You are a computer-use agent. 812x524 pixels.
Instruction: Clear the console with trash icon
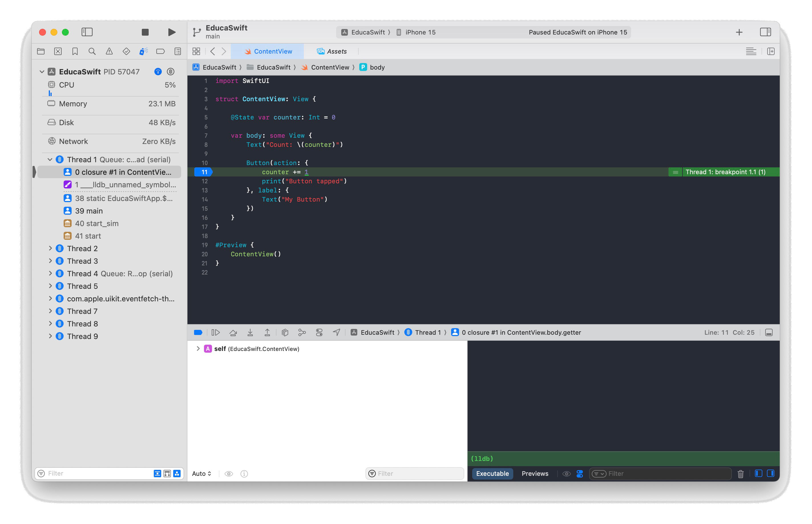point(740,474)
